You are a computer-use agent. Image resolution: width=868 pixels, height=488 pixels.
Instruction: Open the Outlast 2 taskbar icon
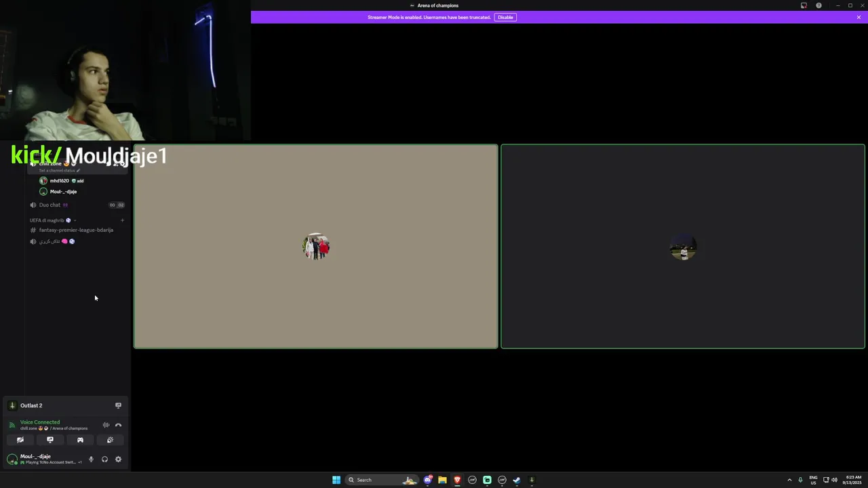click(x=532, y=480)
